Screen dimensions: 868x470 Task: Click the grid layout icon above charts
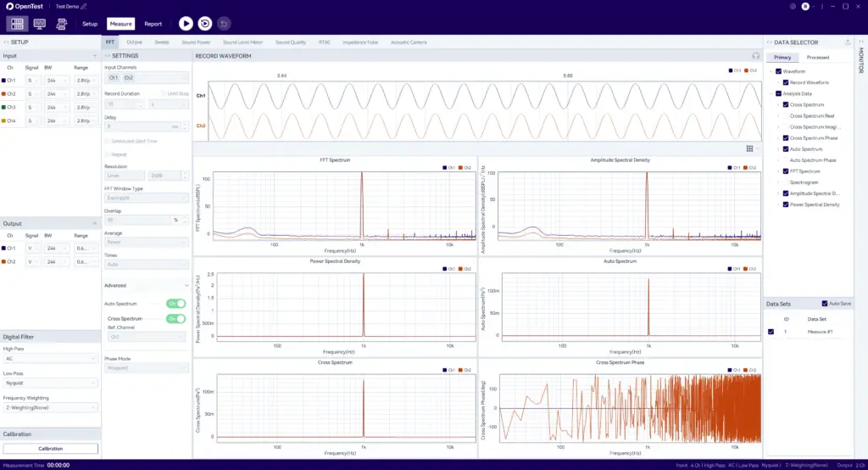(x=749, y=148)
